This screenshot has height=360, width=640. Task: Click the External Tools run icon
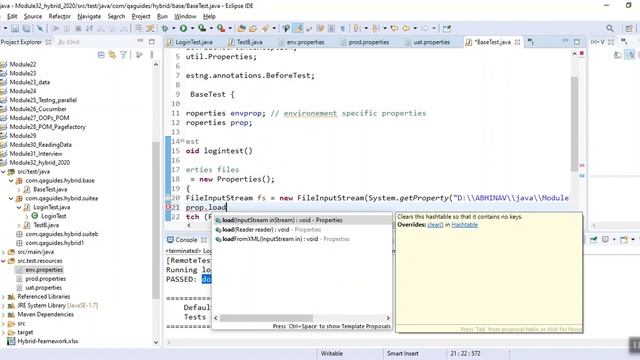coord(221,29)
